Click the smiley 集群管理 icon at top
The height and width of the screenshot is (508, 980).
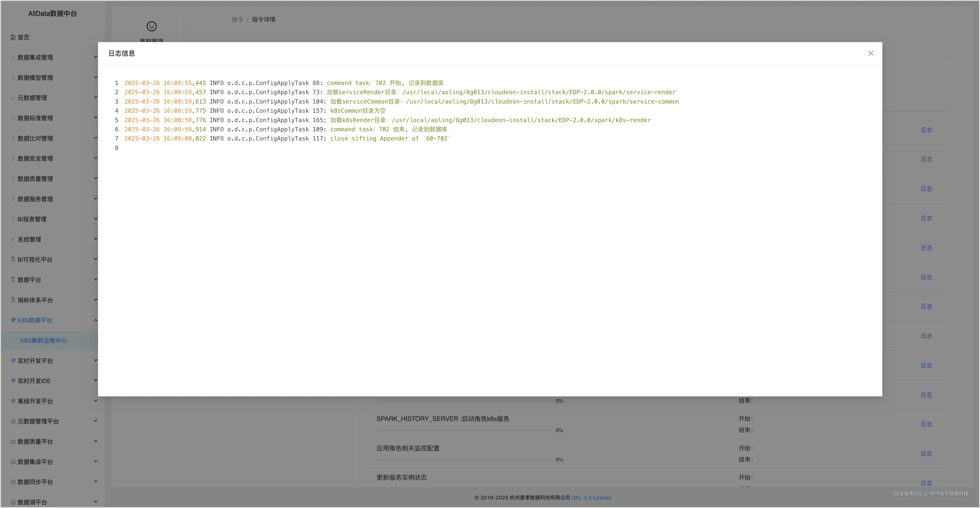(151, 26)
